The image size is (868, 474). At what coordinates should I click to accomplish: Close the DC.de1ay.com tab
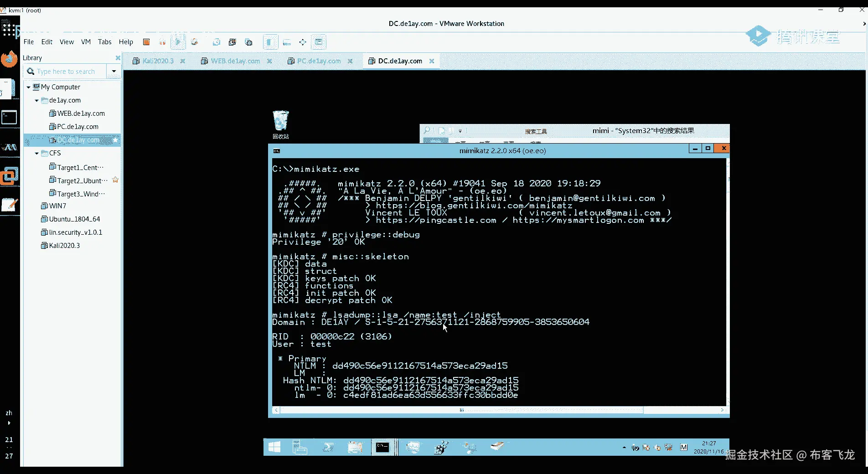(x=432, y=61)
